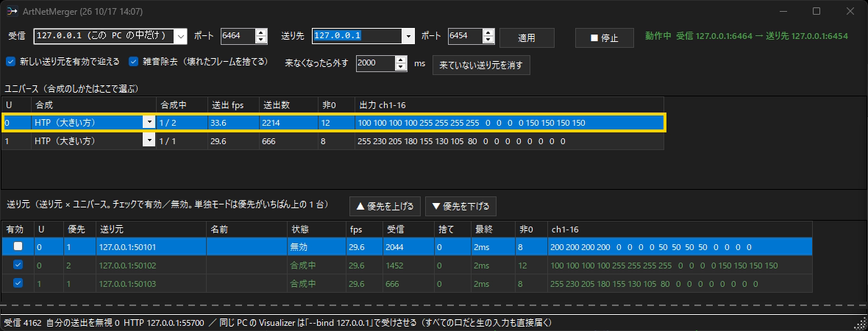Screen dimensions: 868x331
Task: Increase the 2000 ms timeout value
Action: [x=401, y=60]
